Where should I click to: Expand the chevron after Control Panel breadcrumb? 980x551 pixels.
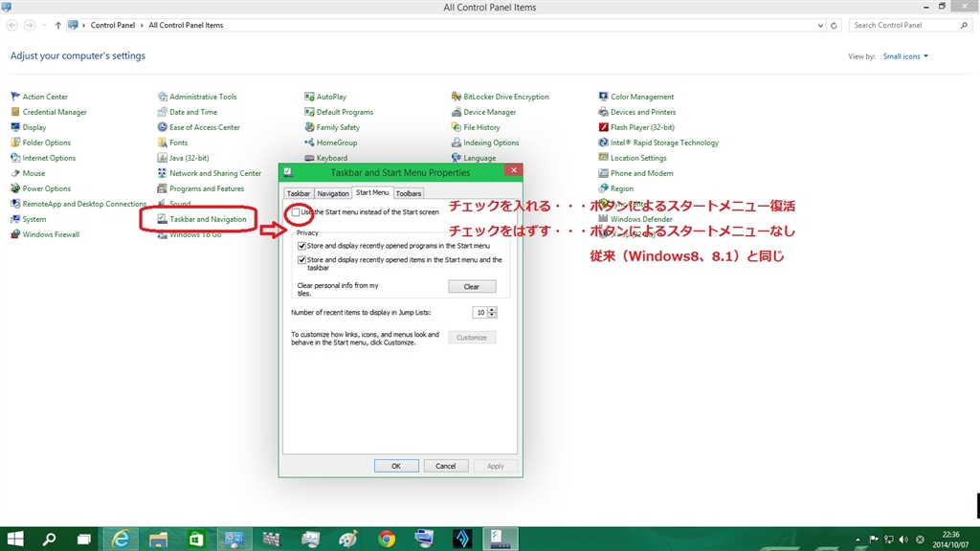142,26
